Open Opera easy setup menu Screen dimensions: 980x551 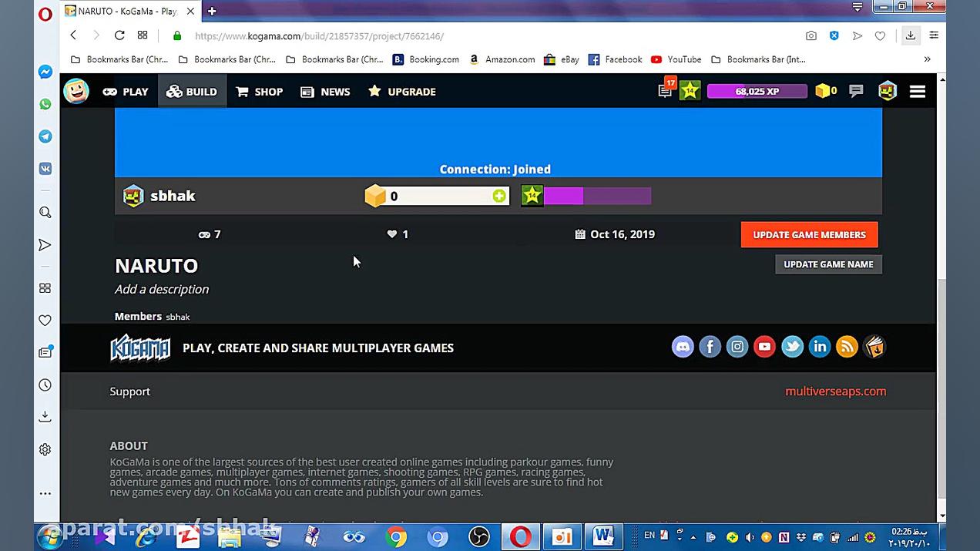pyautogui.click(x=934, y=35)
